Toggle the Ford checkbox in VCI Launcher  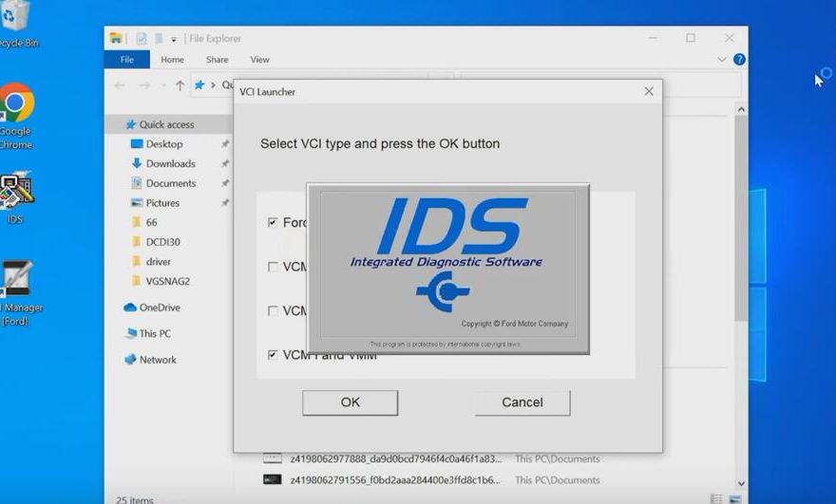pos(273,222)
